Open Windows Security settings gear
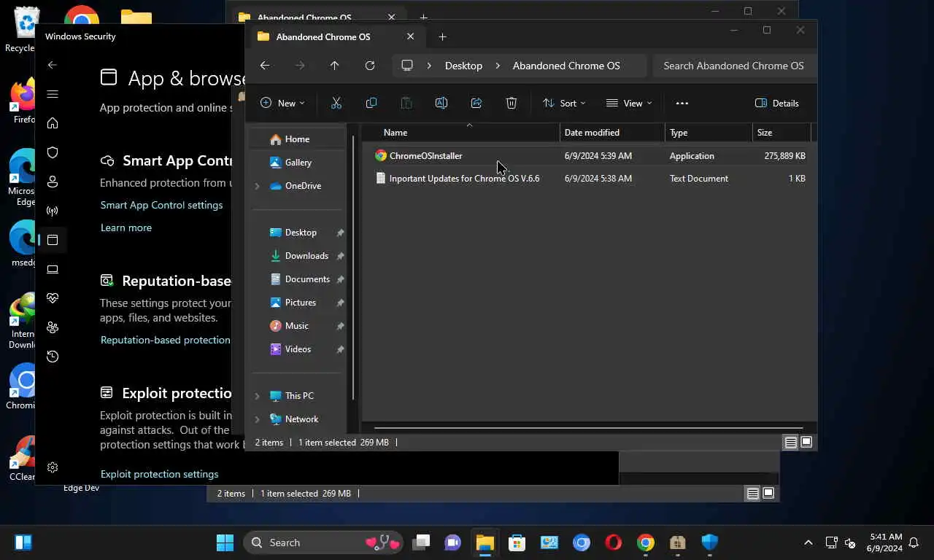Image resolution: width=934 pixels, height=560 pixels. click(x=53, y=467)
